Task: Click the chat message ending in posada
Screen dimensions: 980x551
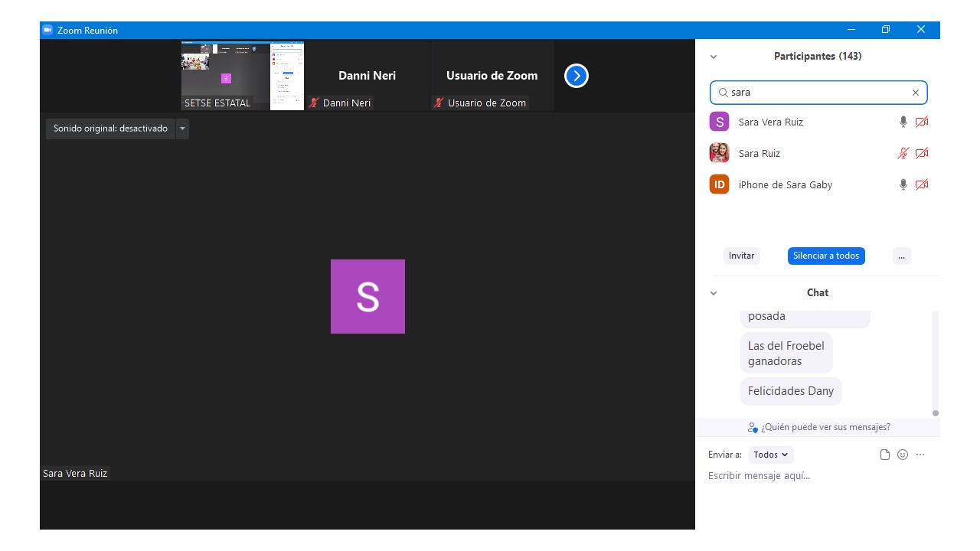Action: click(805, 318)
